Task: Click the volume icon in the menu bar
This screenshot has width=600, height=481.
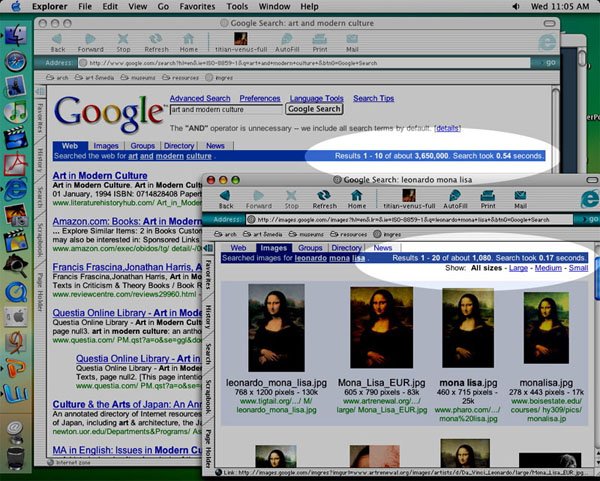Action: (515, 6)
